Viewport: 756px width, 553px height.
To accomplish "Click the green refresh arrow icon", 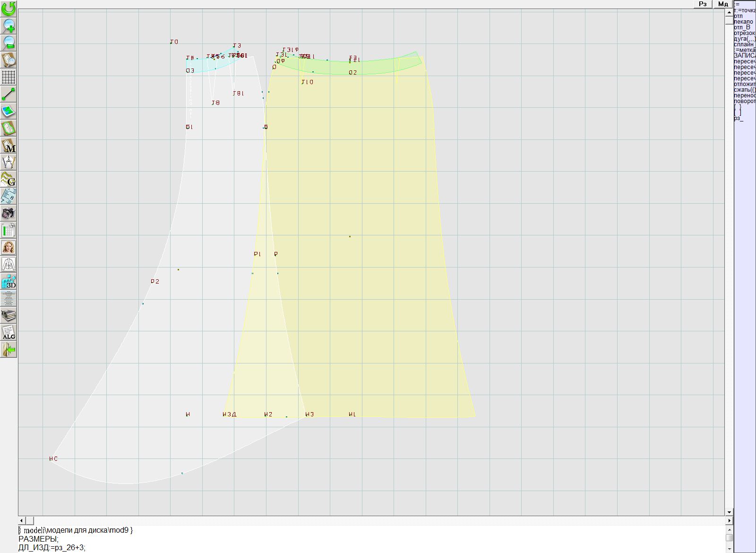I will coord(9,8).
